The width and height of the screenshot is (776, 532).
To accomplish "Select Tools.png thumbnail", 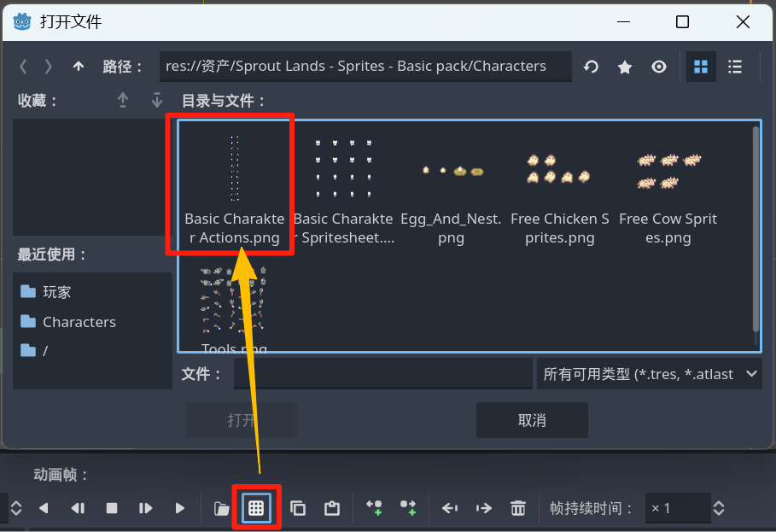I will [x=234, y=301].
